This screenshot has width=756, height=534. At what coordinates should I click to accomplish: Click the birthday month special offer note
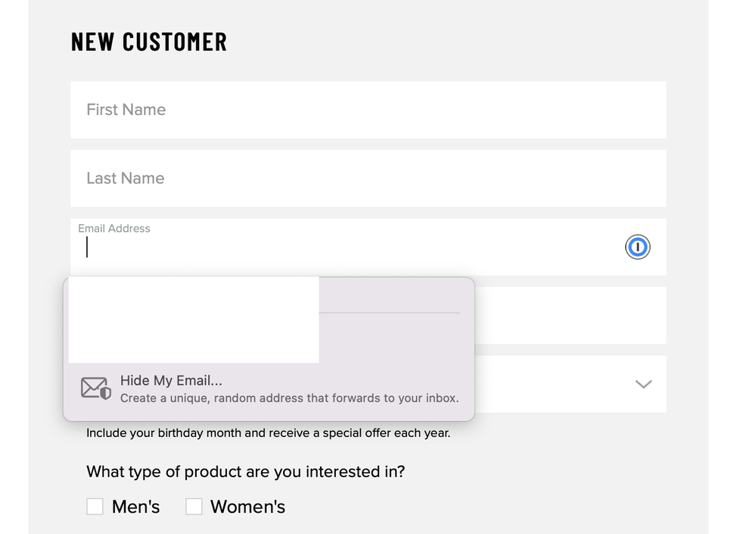pyautogui.click(x=268, y=434)
